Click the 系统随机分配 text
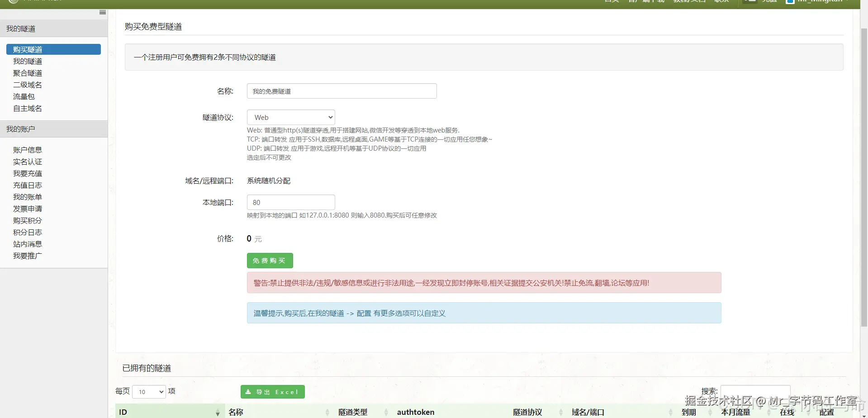Screen dimensions: 868x418 click(269, 180)
